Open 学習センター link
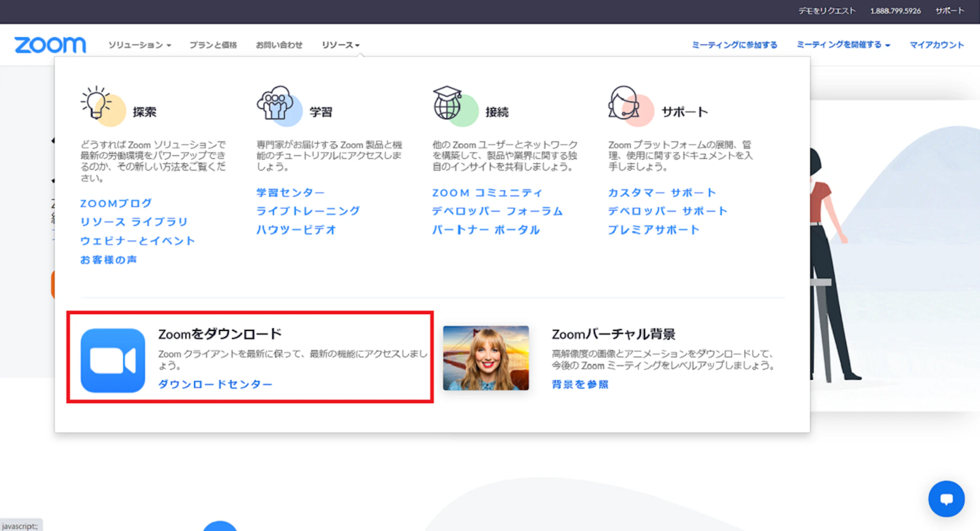 tap(290, 192)
